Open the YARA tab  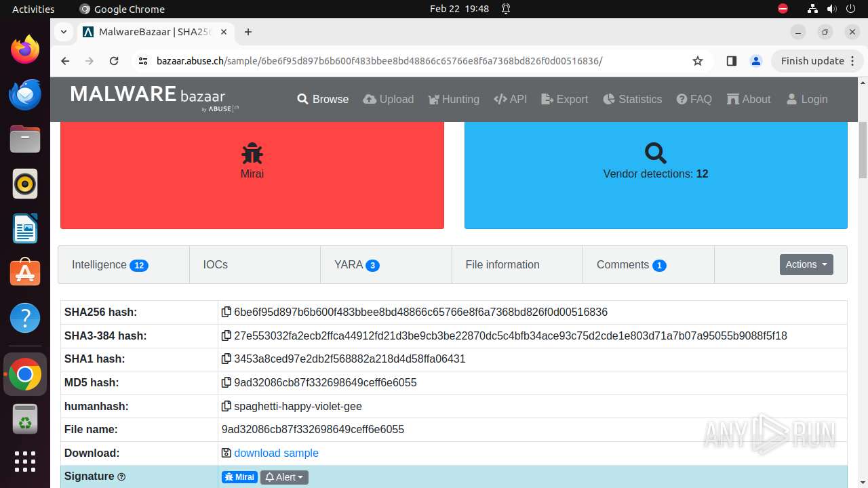pos(386,265)
